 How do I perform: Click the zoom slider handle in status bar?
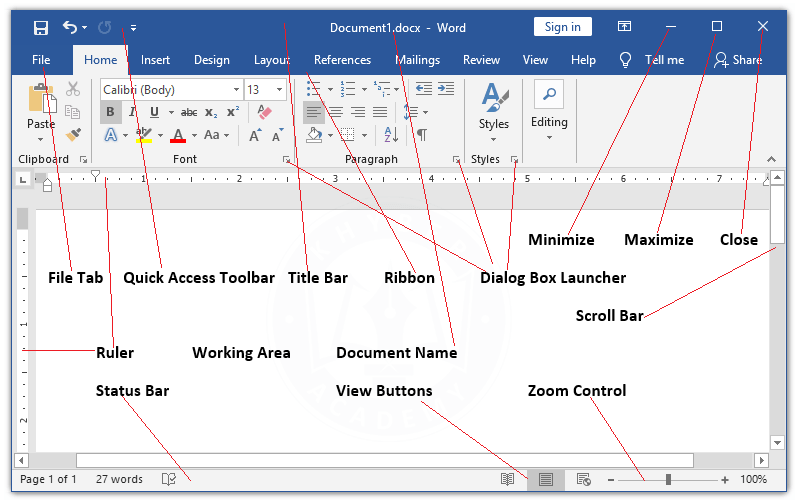pyautogui.click(x=668, y=480)
